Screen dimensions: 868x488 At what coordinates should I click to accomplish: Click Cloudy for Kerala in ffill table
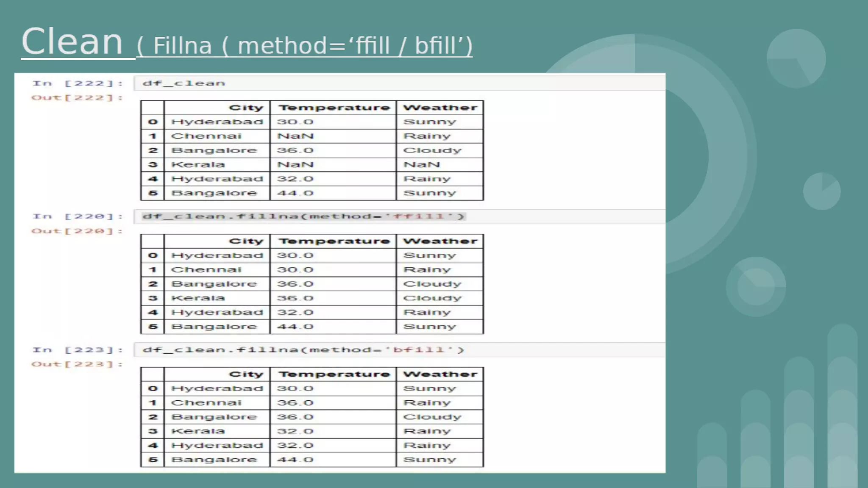(432, 298)
